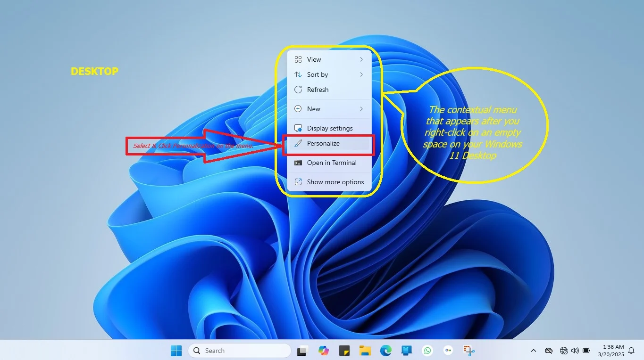Click the battery status icon
This screenshot has width=644, height=360.
[586, 351]
